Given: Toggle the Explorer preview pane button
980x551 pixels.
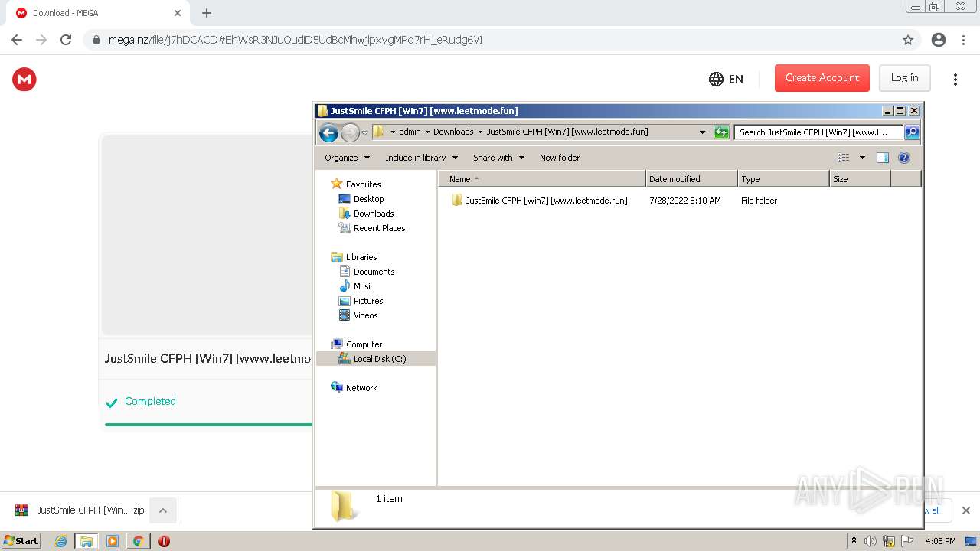Looking at the screenshot, I should [882, 158].
